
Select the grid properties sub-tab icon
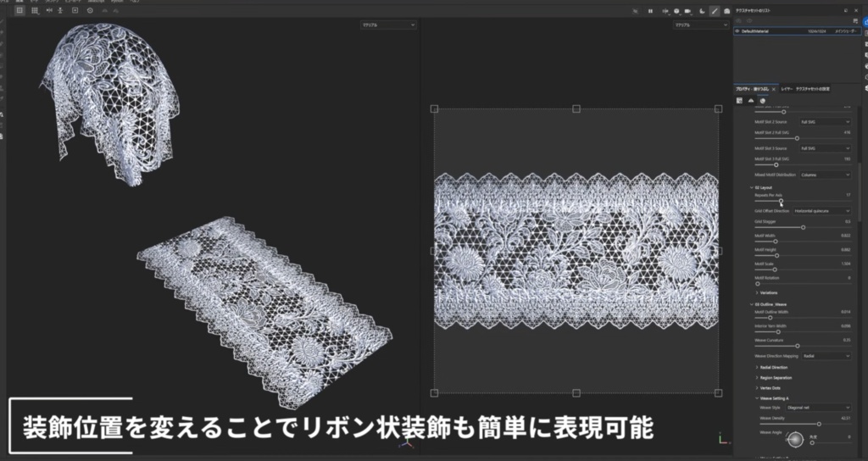(739, 101)
